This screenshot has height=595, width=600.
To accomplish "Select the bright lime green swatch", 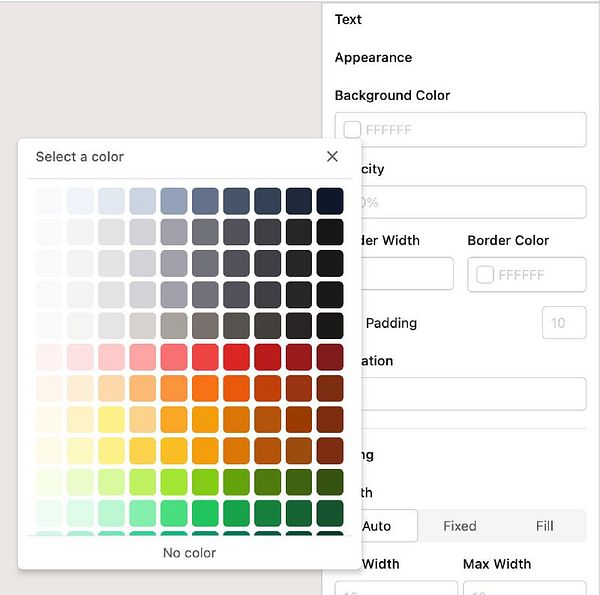I will click(x=174, y=482).
